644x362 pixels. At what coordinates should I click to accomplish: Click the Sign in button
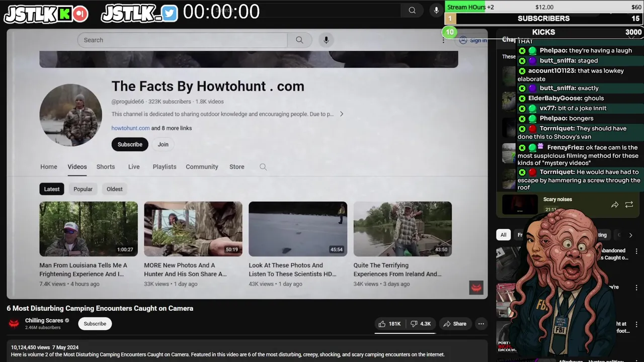coord(473,40)
